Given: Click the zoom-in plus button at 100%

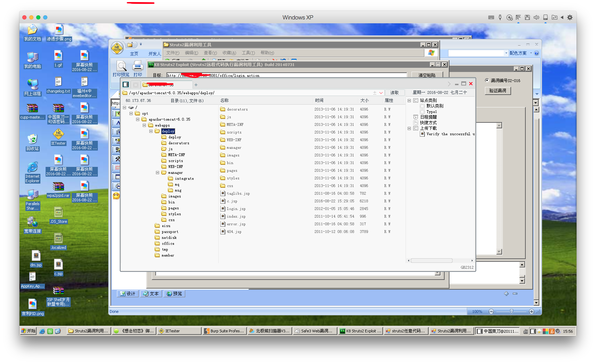Looking at the screenshot, I should click(532, 312).
